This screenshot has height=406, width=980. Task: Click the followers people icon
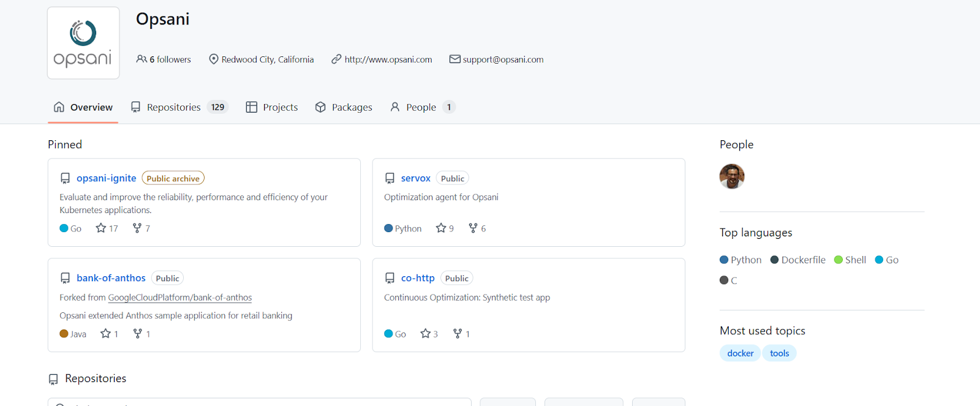point(141,59)
